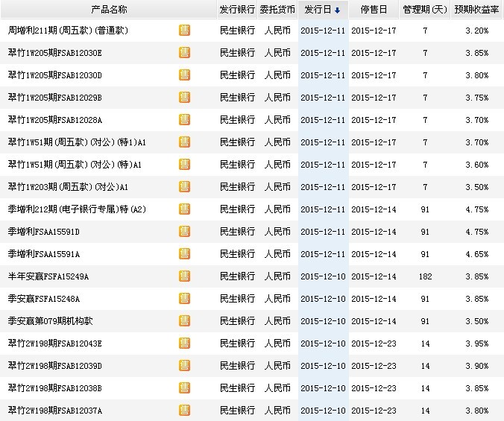
Task: Click the 售 icon for 季增利212期(电子银行专属)特(A2)
Action: click(x=184, y=209)
